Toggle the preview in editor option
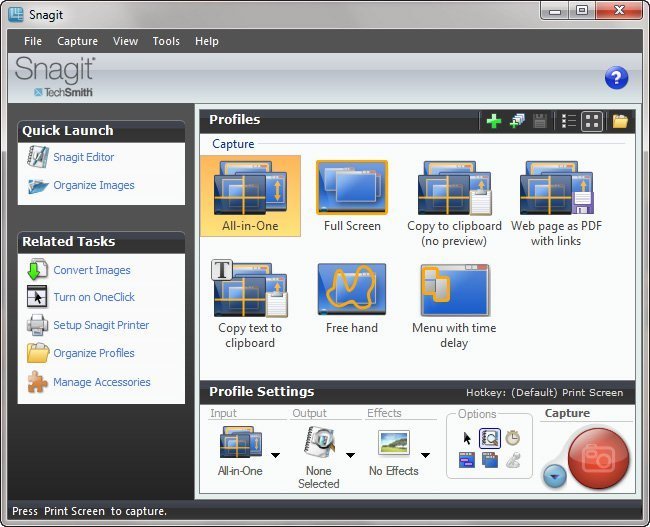650x527 pixels. pos(489,438)
